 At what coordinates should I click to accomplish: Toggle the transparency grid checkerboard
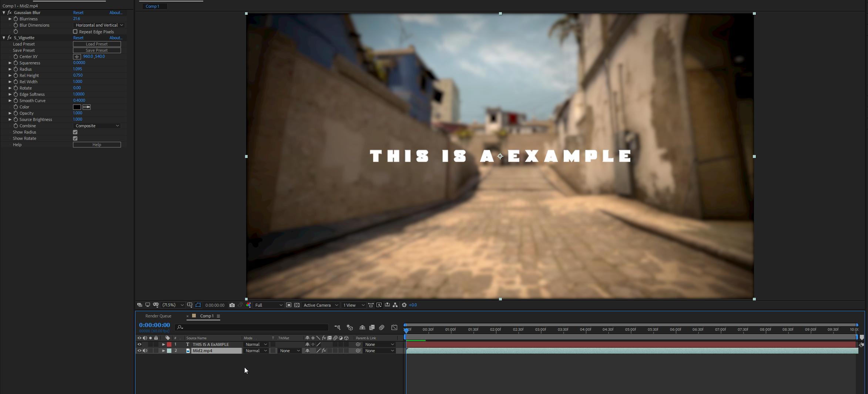click(297, 305)
